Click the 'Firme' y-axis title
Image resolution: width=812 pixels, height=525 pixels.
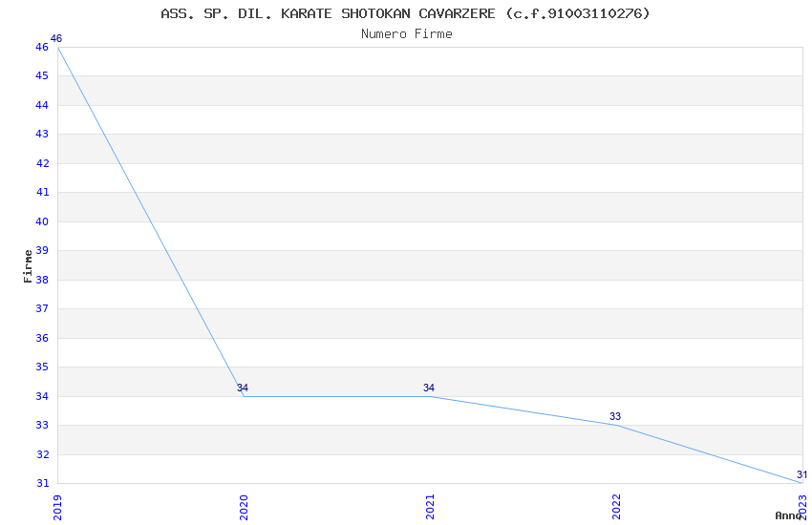(28, 266)
